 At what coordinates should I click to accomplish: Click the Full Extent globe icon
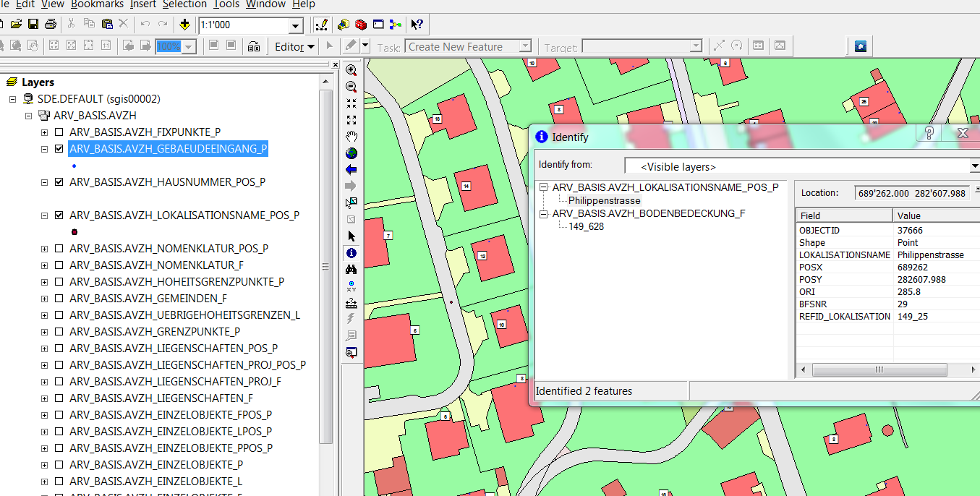click(x=351, y=153)
